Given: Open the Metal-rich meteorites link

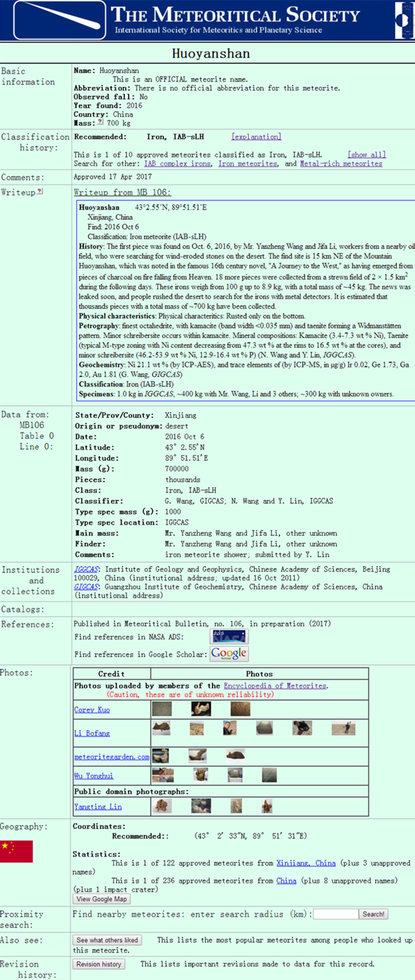Looking at the screenshot, I should tap(341, 164).
